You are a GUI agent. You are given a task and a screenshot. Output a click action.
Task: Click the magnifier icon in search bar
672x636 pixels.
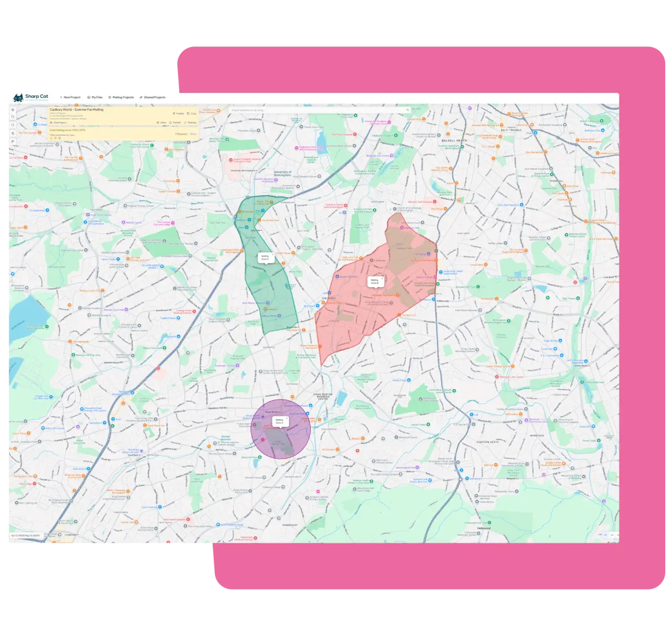click(x=408, y=110)
